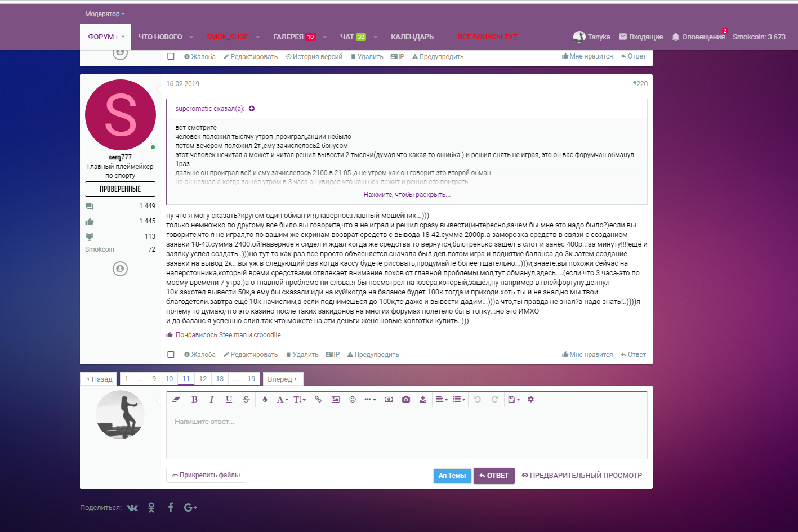This screenshot has width=798, height=532.
Task: Open the ВСЕ БОНУСЫ ТУТ link
Action: [x=488, y=37]
